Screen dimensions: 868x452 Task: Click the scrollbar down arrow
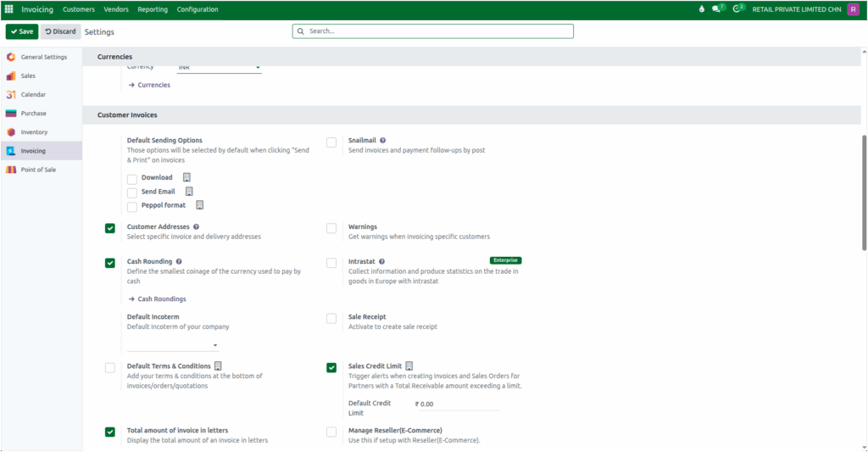click(x=864, y=448)
